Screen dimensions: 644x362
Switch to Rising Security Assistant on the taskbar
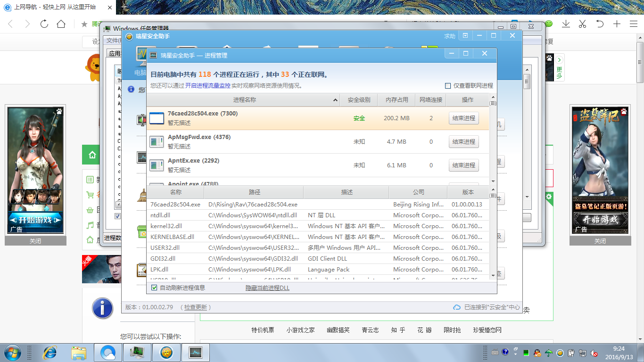[166, 353]
